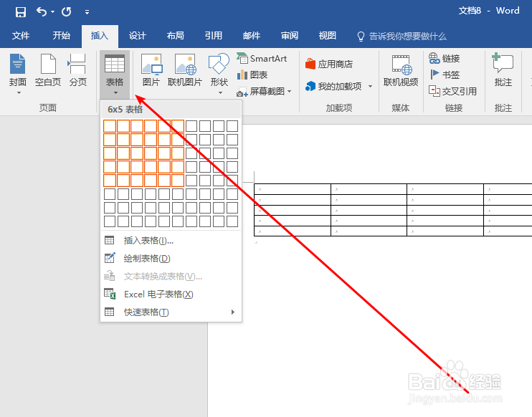Open the 形状 shapes gallery
The height and width of the screenshot is (417, 532).
219,73
